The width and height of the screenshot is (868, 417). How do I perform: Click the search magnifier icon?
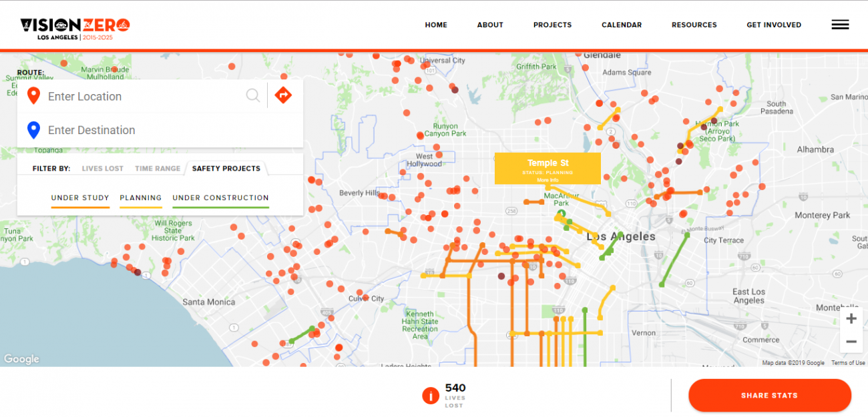[253, 95]
